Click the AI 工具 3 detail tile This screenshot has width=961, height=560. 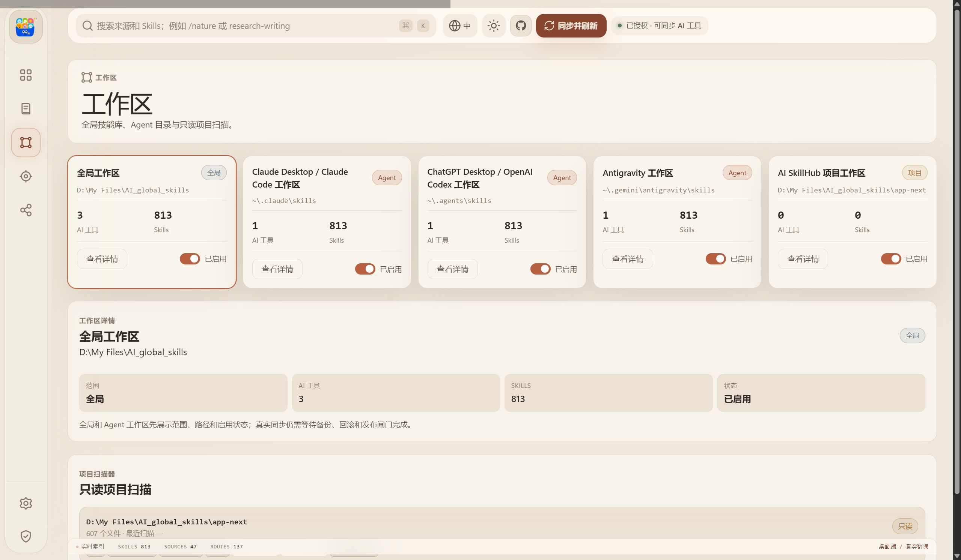396,393
